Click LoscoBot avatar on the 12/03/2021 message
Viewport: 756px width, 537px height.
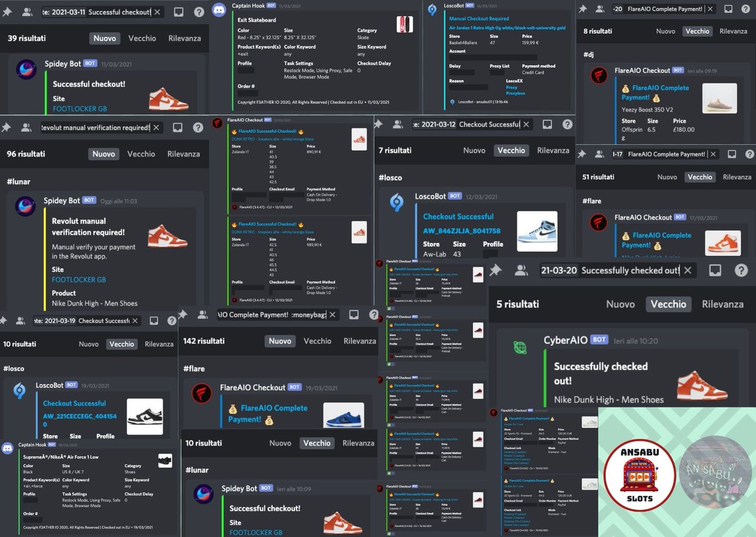398,201
